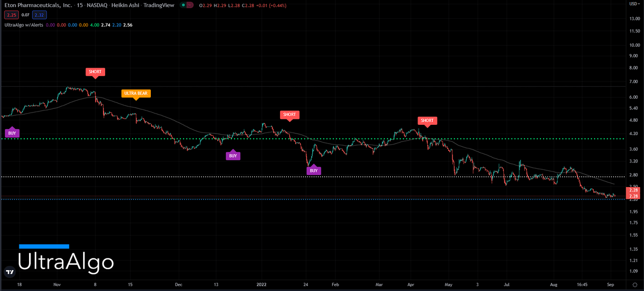This screenshot has width=644, height=291.
Task: Click the 4.20 price axis label
Action: (x=633, y=133)
